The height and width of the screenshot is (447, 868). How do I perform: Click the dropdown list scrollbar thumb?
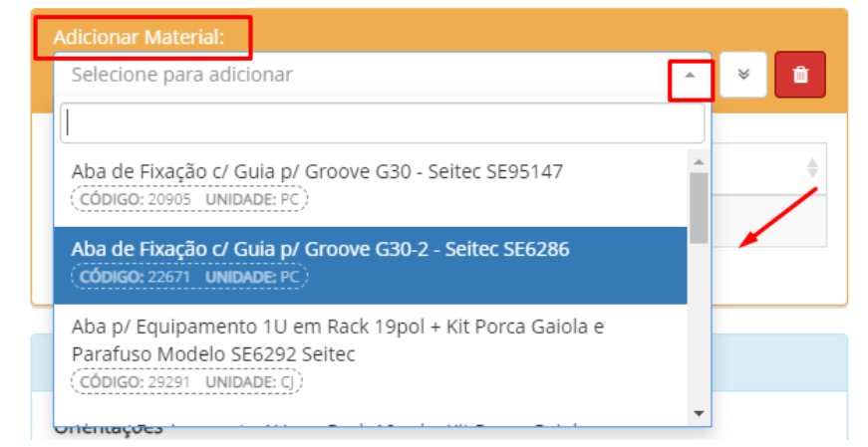tap(699, 206)
